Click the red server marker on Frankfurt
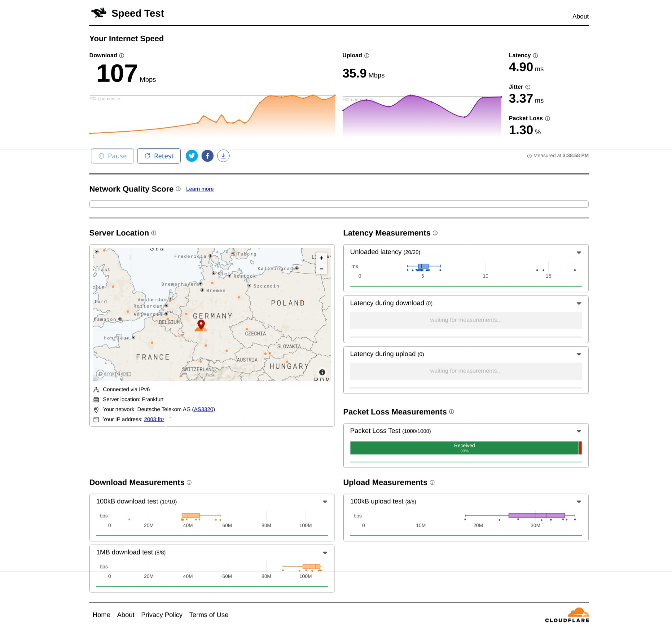The height and width of the screenshot is (630, 672). coord(201,325)
